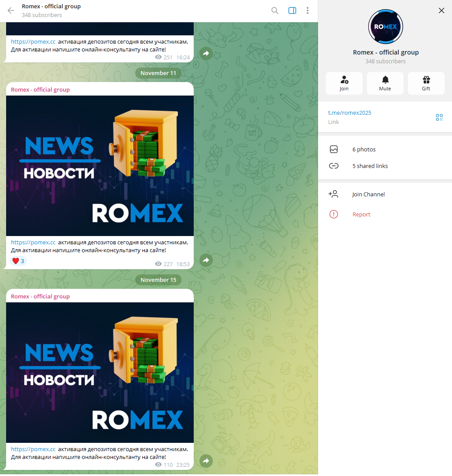Toggle the heart reaction on November 11 post
Screen dimensions: 452x476
pyautogui.click(x=18, y=260)
